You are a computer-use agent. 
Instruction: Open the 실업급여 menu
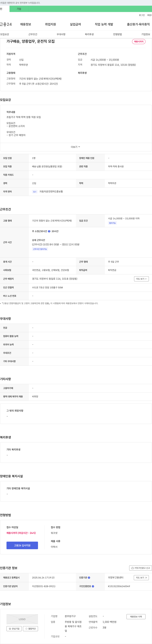pyautogui.click(x=75, y=24)
